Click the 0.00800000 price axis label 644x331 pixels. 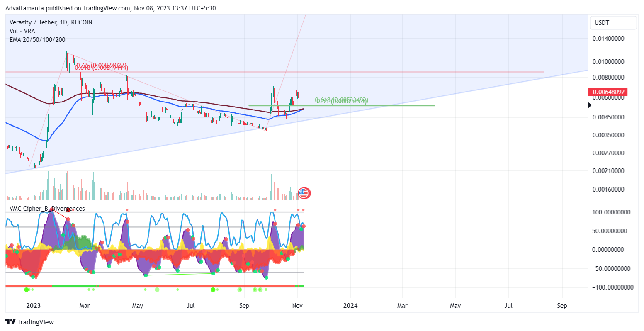click(608, 78)
